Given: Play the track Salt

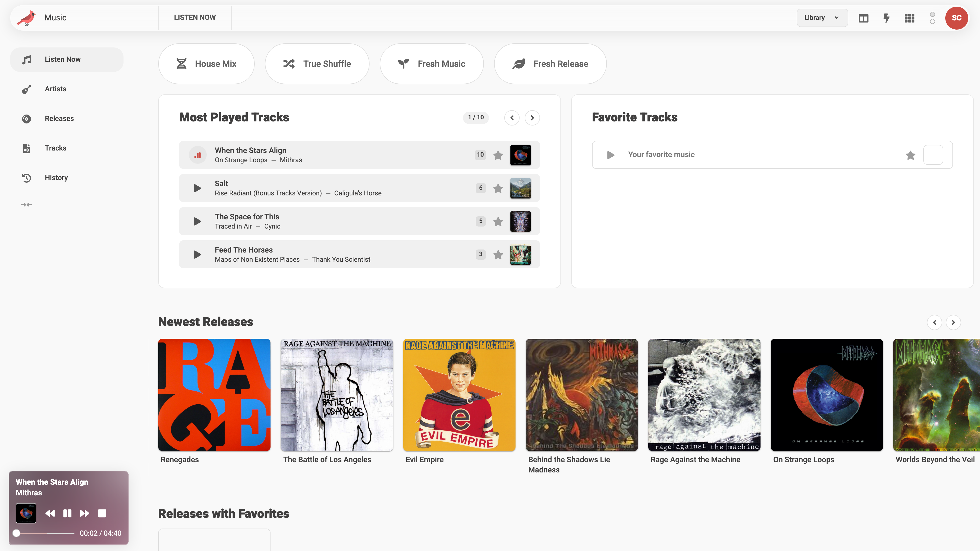Looking at the screenshot, I should pyautogui.click(x=197, y=188).
